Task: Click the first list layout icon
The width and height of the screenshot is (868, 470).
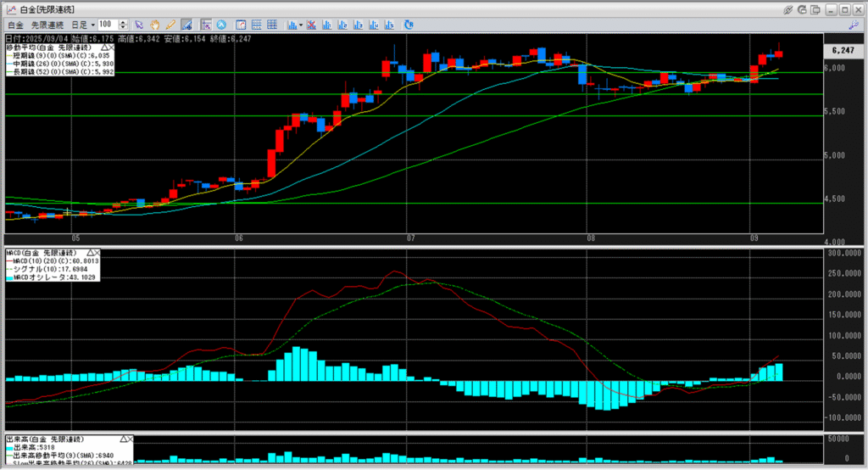Action: pos(256,25)
